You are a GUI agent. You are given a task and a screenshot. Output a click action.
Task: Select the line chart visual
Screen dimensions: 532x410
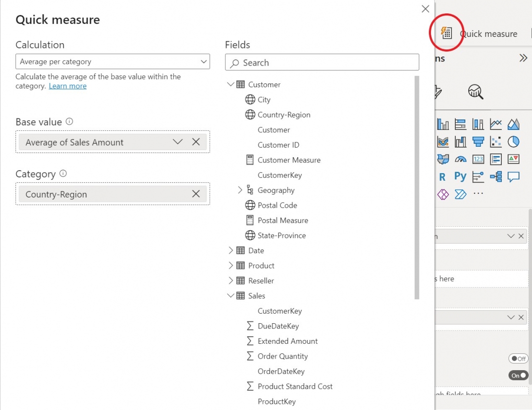tap(496, 123)
